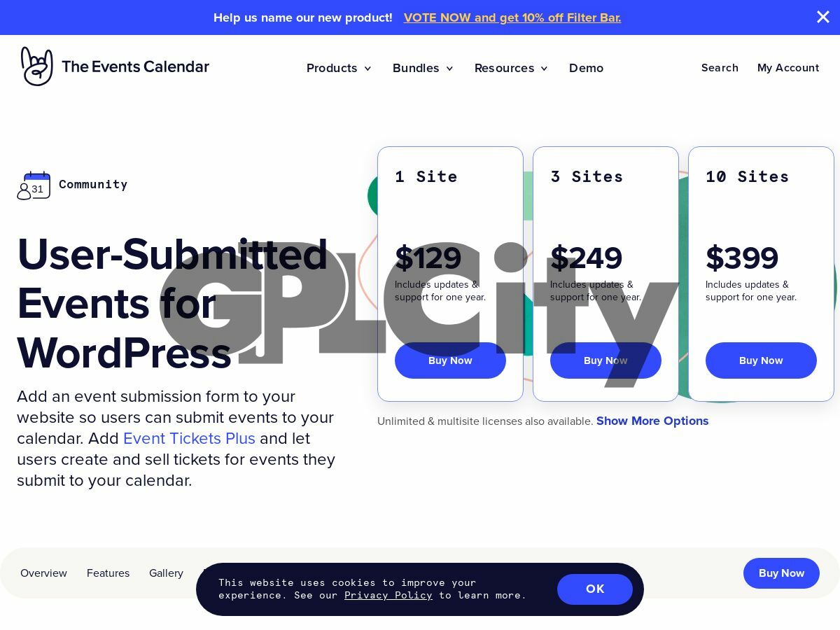Accept cookies with OK button
The width and height of the screenshot is (840, 630).
[595, 589]
